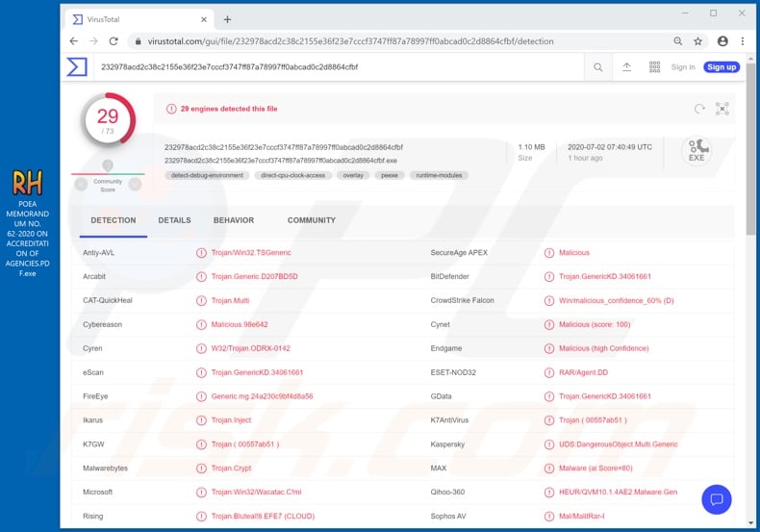This screenshot has width=760, height=532.
Task: Click the address bar zoom magnifier icon
Action: click(678, 41)
